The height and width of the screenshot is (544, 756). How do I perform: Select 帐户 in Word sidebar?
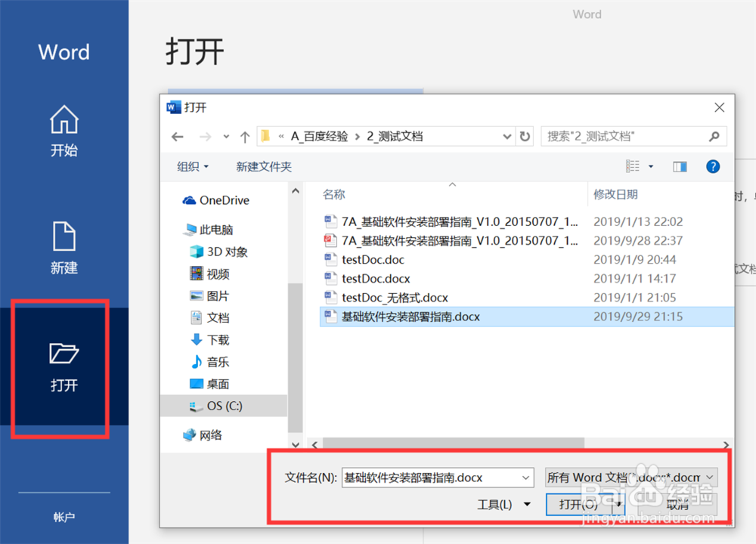coord(64,517)
